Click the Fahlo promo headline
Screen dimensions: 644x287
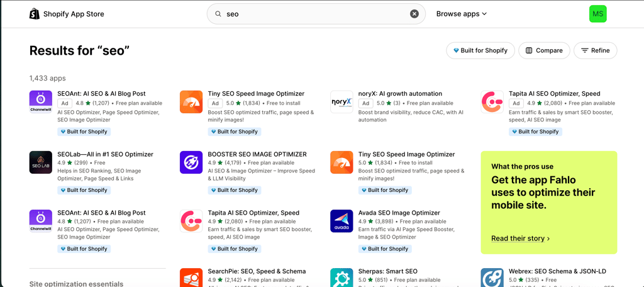point(543,193)
